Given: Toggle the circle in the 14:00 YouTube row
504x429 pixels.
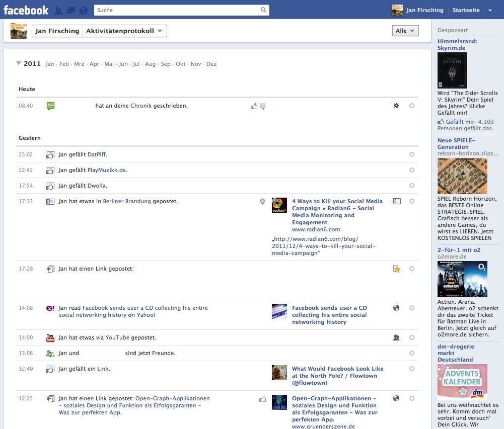Looking at the screenshot, I should (x=412, y=337).
